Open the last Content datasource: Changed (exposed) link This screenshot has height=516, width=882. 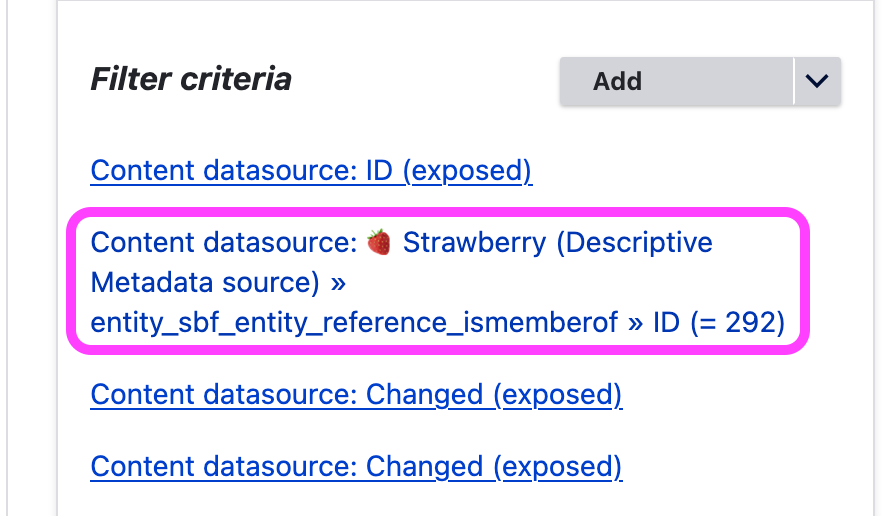356,467
